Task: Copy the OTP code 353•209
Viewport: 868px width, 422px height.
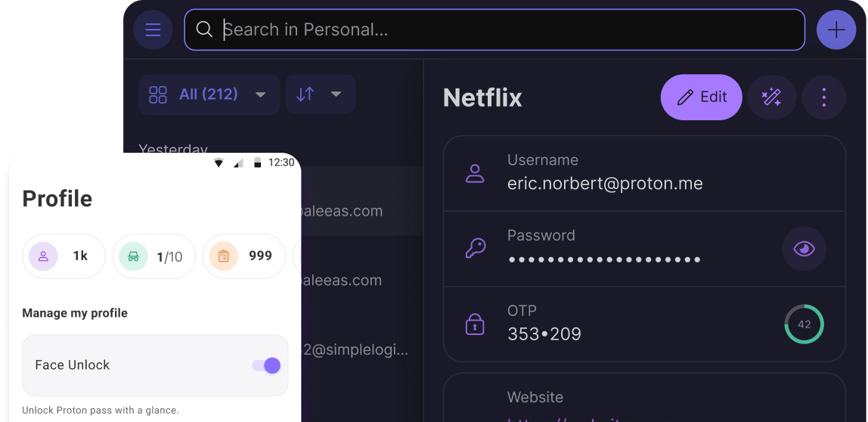Action: click(x=544, y=334)
